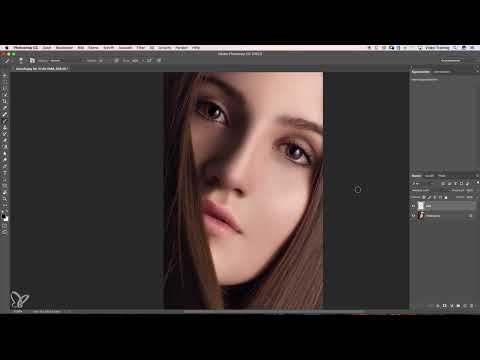Open the layer filter type dropdown
480x360 pixels.
pyautogui.click(x=423, y=183)
